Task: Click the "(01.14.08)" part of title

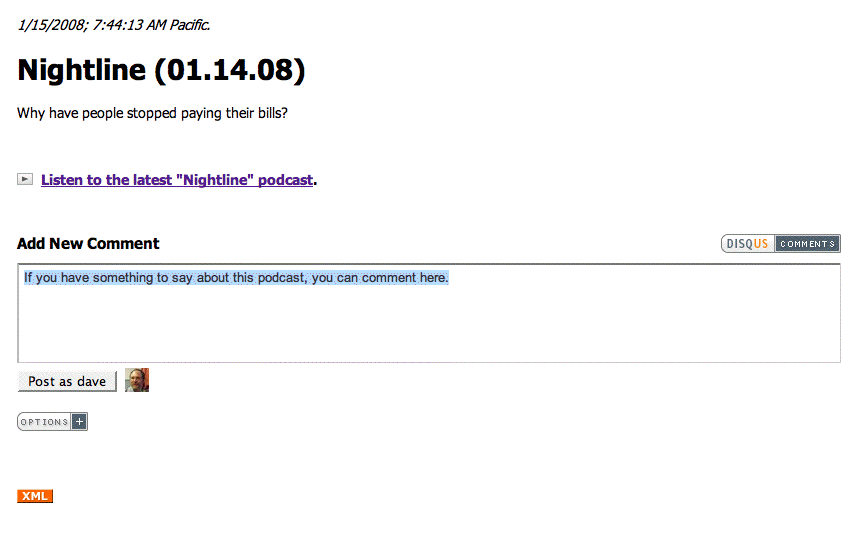Action: 236,70
